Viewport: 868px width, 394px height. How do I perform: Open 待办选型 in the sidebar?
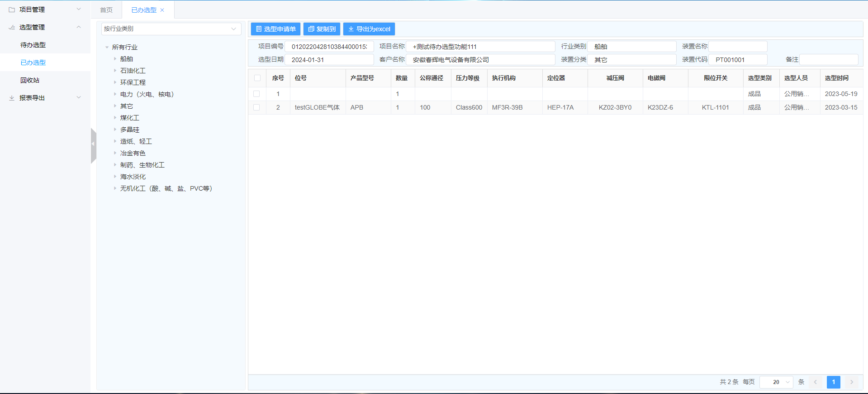click(33, 45)
